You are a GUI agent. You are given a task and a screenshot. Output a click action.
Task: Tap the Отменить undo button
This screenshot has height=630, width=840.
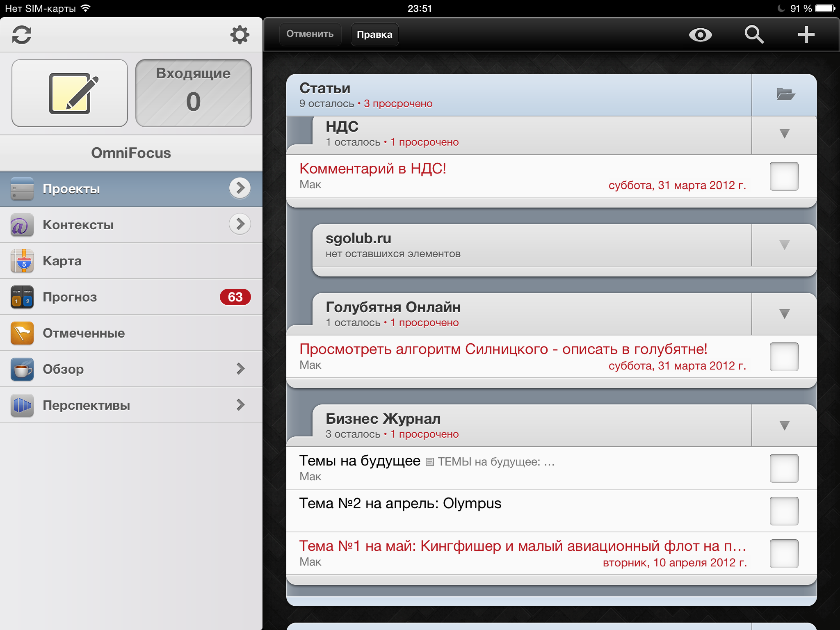point(310,34)
